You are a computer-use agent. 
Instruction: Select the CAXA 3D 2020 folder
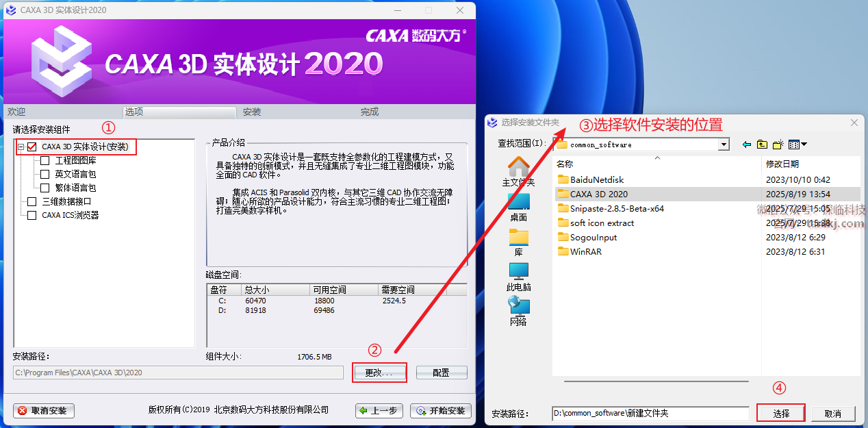point(592,194)
